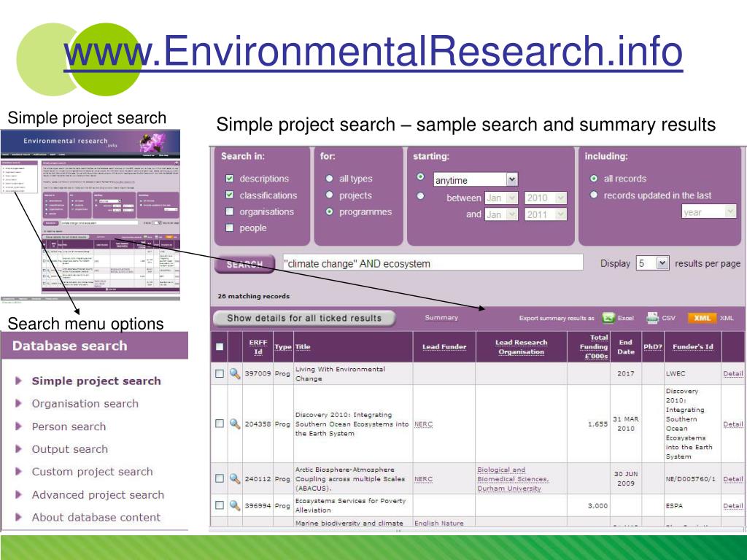Tick the select-all checkbox in table header
This screenshot has width=747, height=560.
click(220, 346)
